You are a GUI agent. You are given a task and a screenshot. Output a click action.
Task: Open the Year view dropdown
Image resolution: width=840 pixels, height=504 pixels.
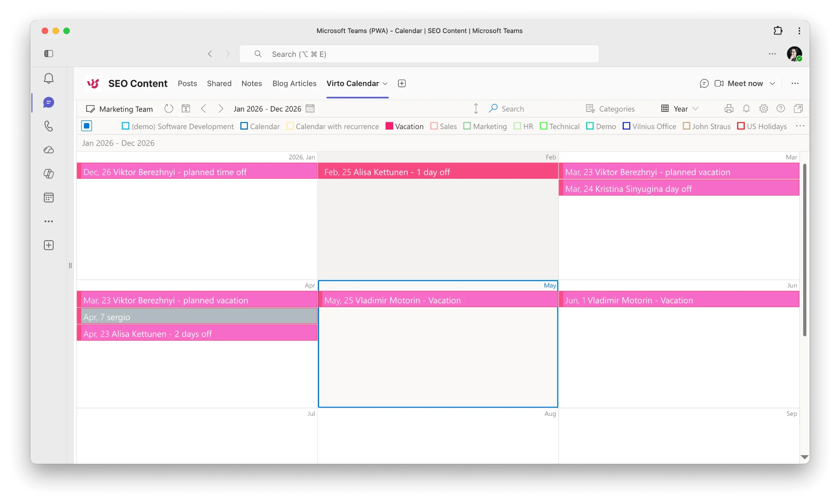[680, 109]
